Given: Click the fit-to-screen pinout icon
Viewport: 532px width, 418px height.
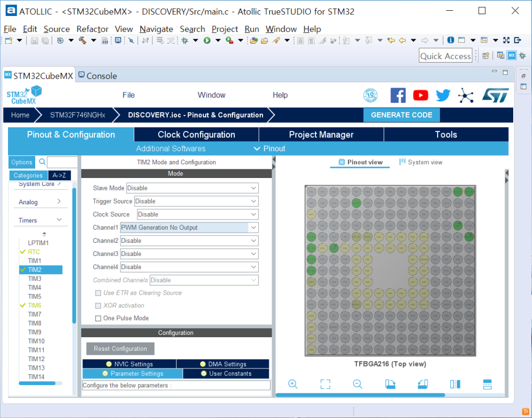Looking at the screenshot, I should pyautogui.click(x=325, y=384).
